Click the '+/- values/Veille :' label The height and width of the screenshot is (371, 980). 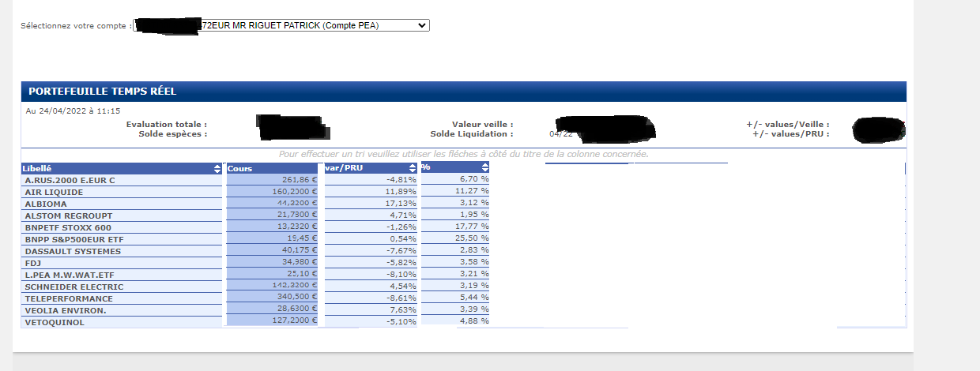[x=788, y=125]
